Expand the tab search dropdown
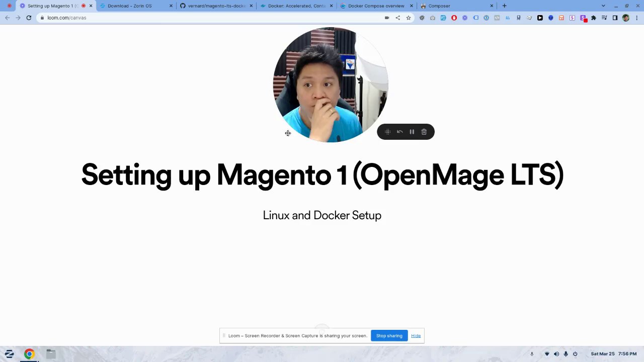Image resolution: width=644 pixels, height=362 pixels. (603, 6)
